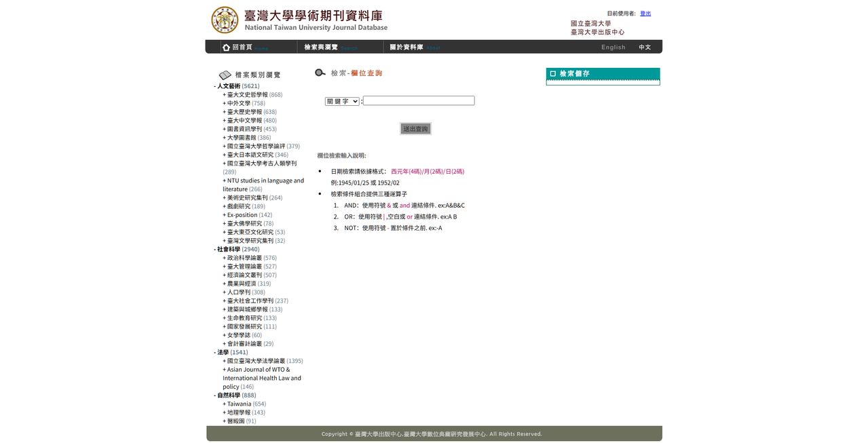This screenshot has width=868, height=443.
Task: Click the footer copyright text
Action: pyautogui.click(x=432, y=434)
